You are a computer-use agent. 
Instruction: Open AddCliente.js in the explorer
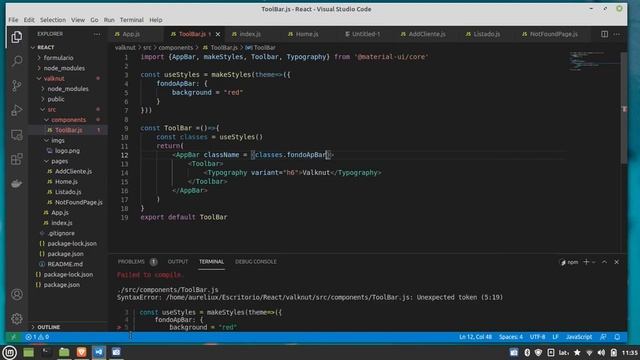click(73, 171)
